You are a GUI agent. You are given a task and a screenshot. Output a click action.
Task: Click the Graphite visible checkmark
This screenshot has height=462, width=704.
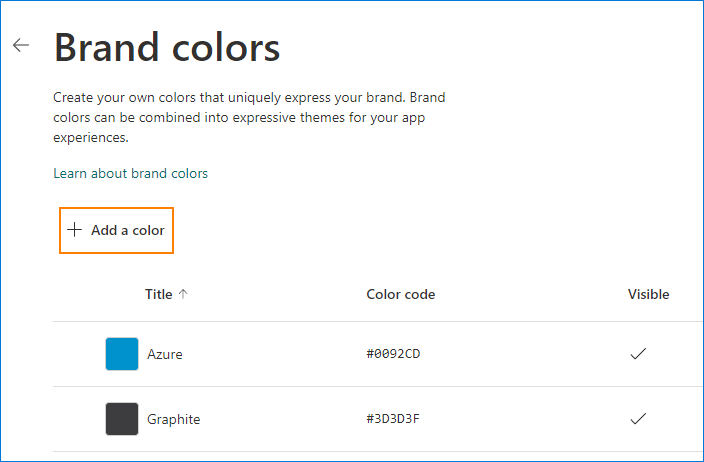coord(638,419)
